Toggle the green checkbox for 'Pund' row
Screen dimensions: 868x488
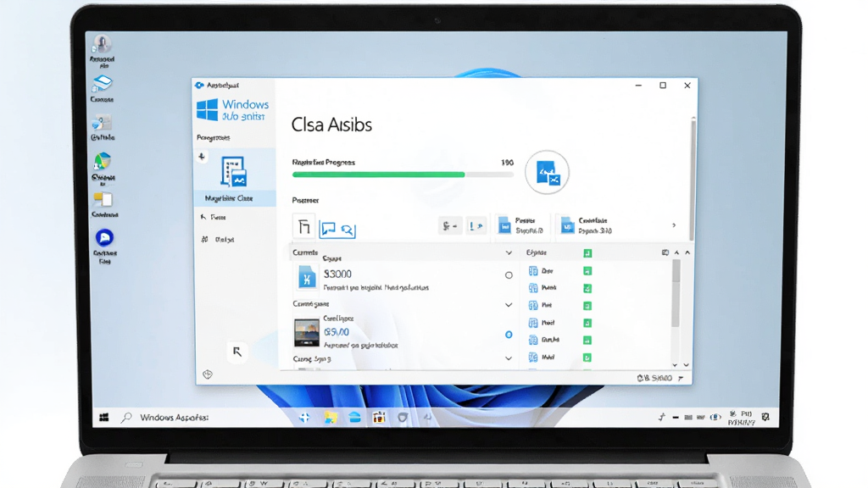pyautogui.click(x=587, y=288)
